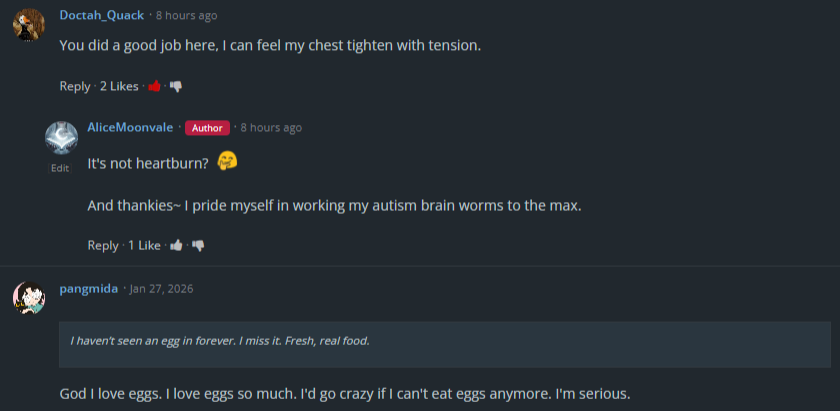Click pangmida's avatar picture
Image resolution: width=840 pixels, height=411 pixels.
click(x=28, y=297)
